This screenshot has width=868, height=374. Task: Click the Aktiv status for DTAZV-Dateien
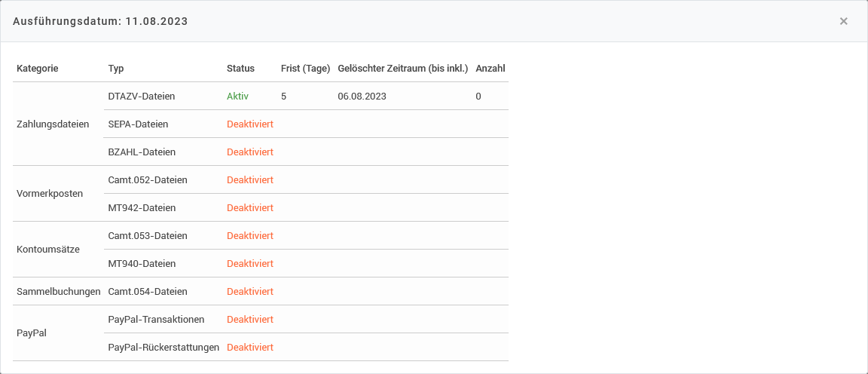[x=237, y=97]
